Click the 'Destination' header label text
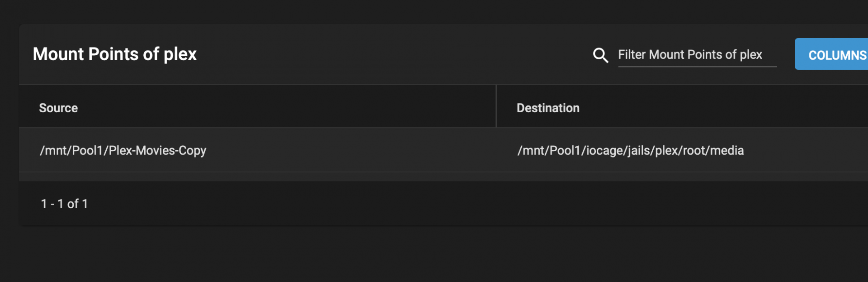The height and width of the screenshot is (282, 868). pos(548,108)
